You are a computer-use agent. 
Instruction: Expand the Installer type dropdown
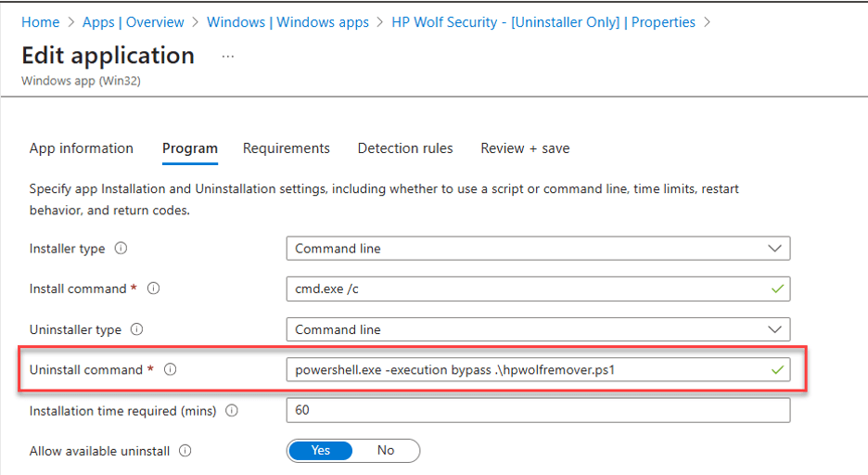[x=538, y=249]
